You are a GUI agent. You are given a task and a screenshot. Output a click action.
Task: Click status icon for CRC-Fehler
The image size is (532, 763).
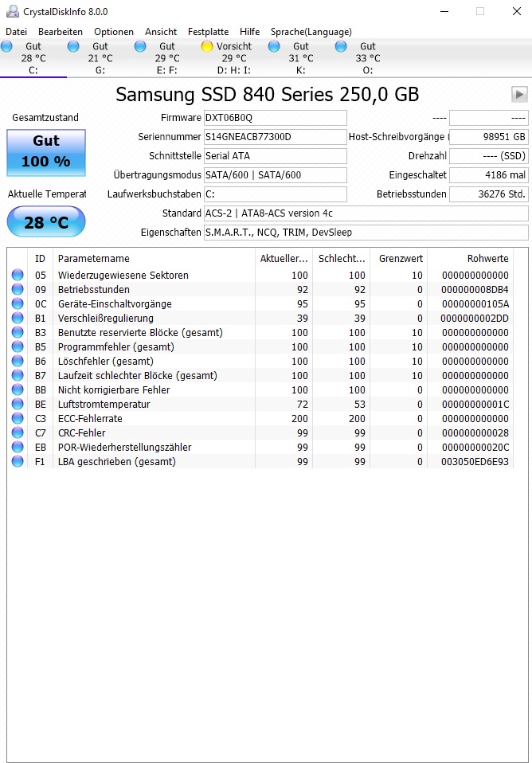coord(18,432)
